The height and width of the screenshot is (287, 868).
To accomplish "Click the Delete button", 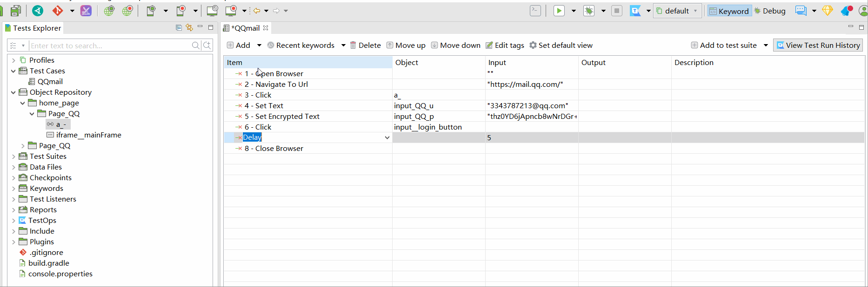I will coord(365,45).
